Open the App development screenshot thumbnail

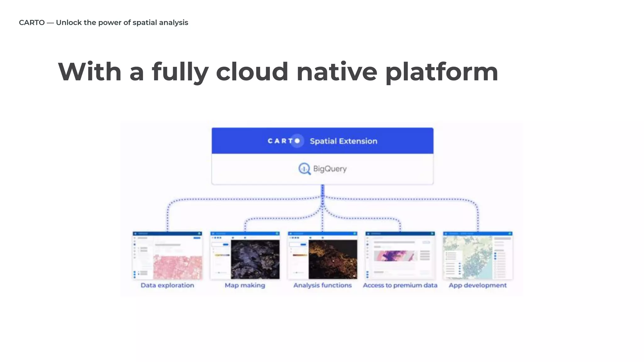(x=478, y=255)
